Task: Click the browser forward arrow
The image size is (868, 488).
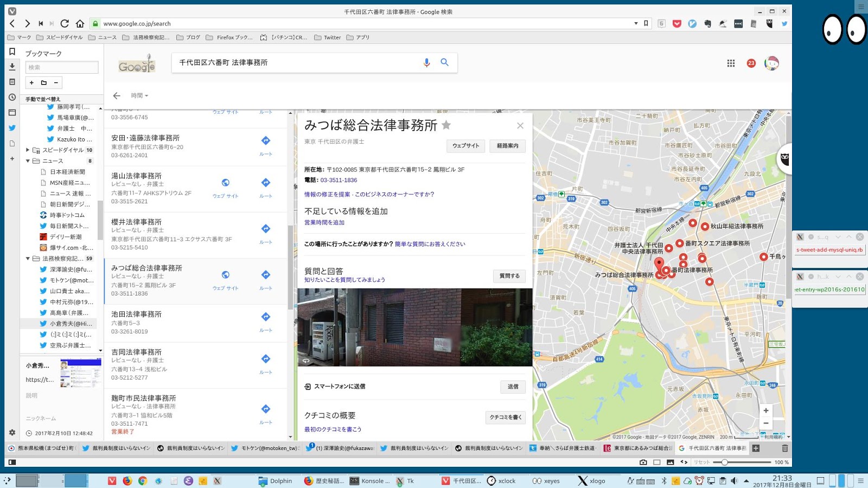Action: point(27,23)
